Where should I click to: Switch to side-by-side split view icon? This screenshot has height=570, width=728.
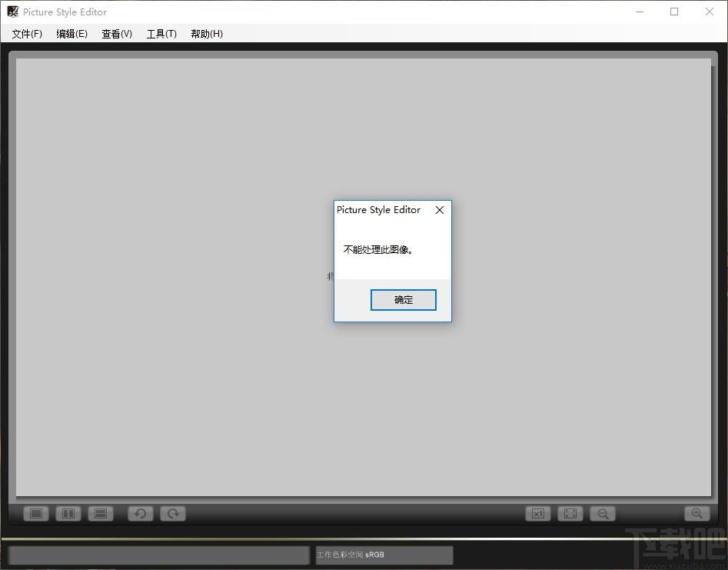point(68,513)
